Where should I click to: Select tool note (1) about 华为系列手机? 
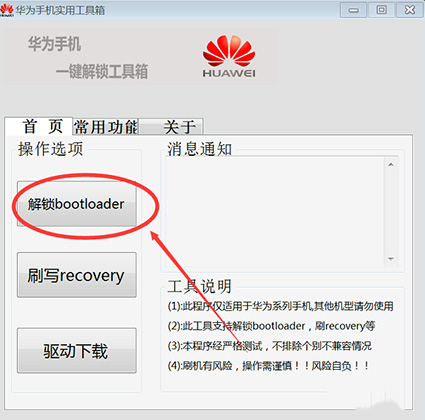click(x=280, y=306)
